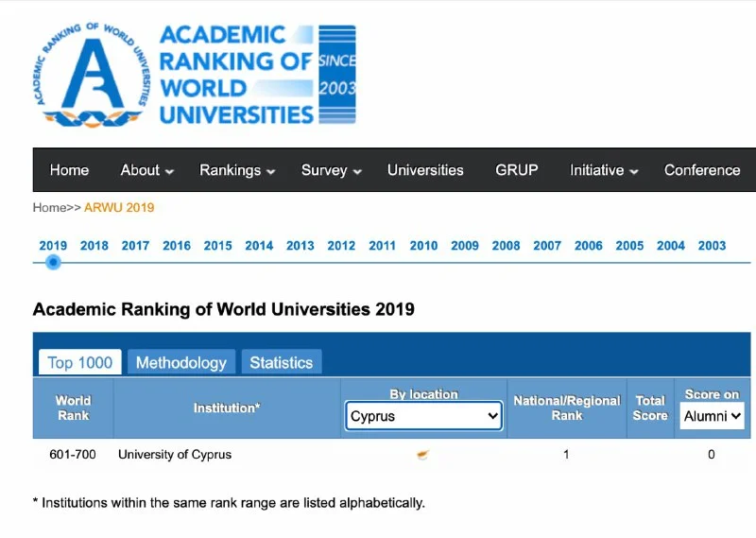Open the GRUP page
This screenshot has height=538, width=756.
(x=516, y=170)
